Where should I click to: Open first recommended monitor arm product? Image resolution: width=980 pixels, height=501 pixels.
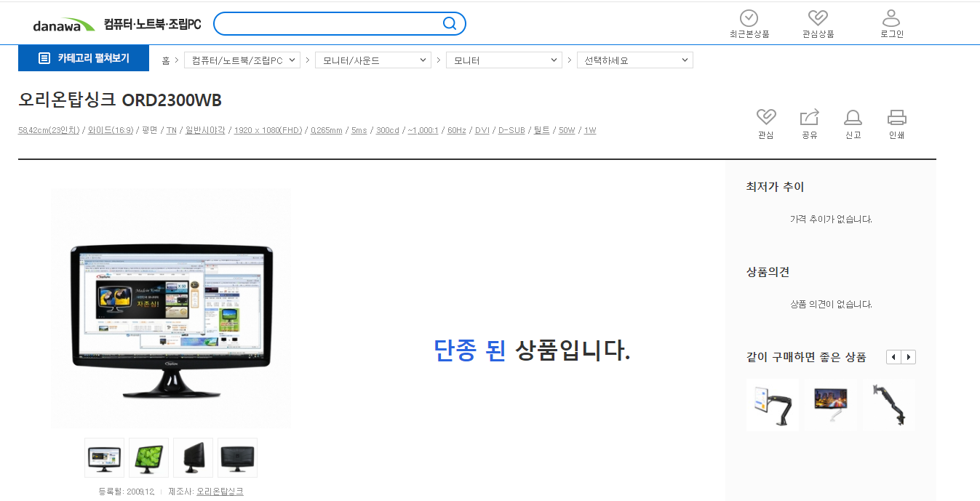click(x=773, y=405)
